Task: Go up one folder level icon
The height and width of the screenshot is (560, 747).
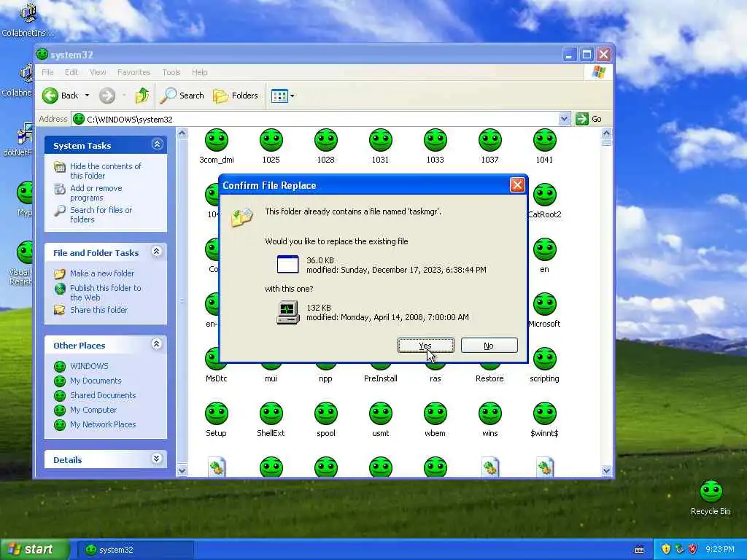Action: click(142, 96)
